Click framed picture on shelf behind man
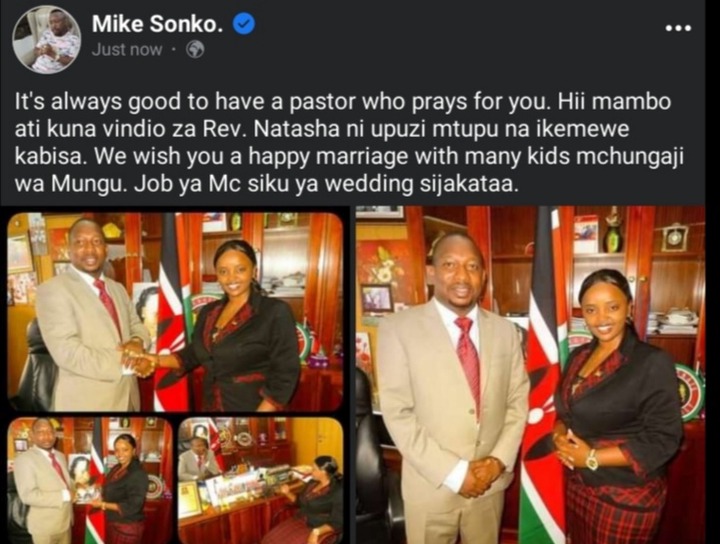Image resolution: width=720 pixels, height=544 pixels. coord(377,298)
